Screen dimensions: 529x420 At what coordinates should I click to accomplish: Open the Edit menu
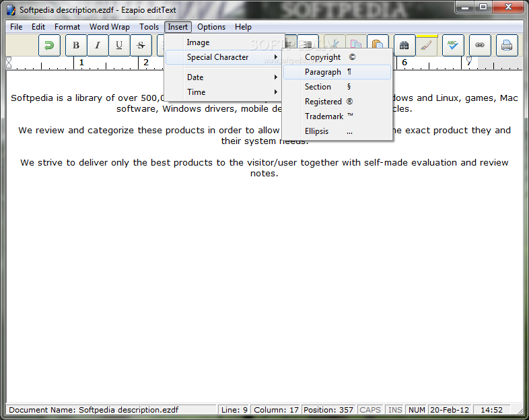38,27
